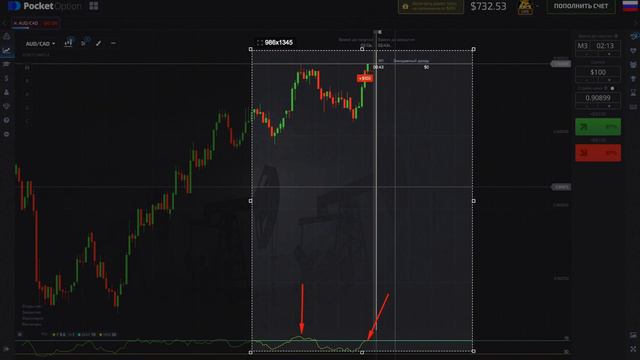
Task: Click the bonus offer banner
Action: 431,7
